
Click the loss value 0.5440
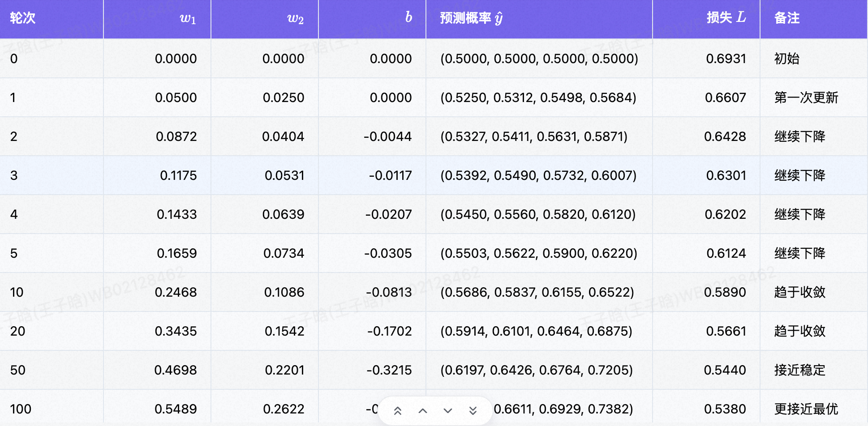pyautogui.click(x=725, y=370)
